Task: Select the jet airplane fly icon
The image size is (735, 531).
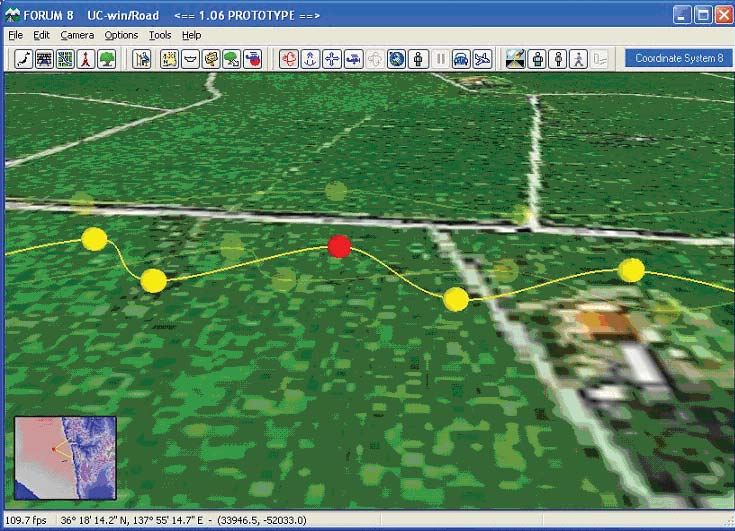Action: (482, 60)
